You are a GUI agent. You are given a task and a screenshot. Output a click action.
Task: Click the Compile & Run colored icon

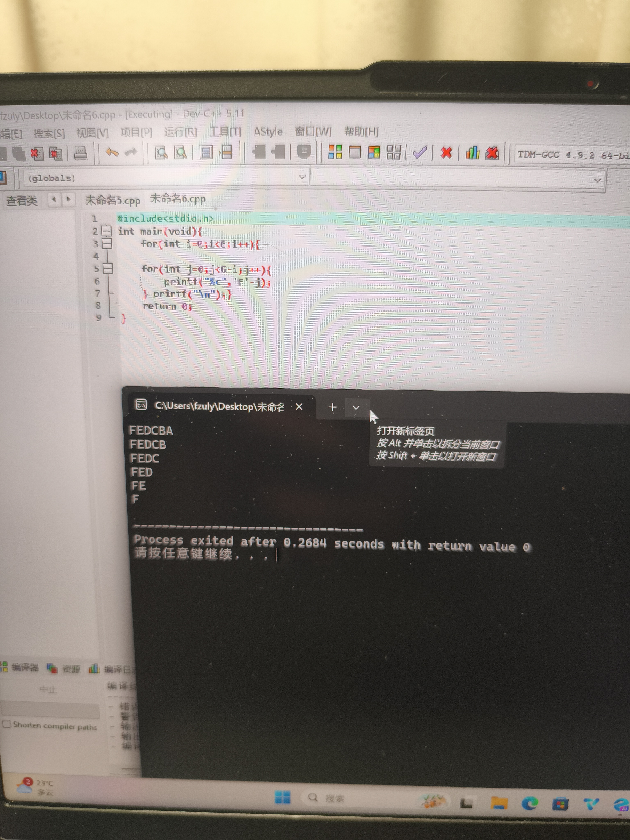(374, 153)
